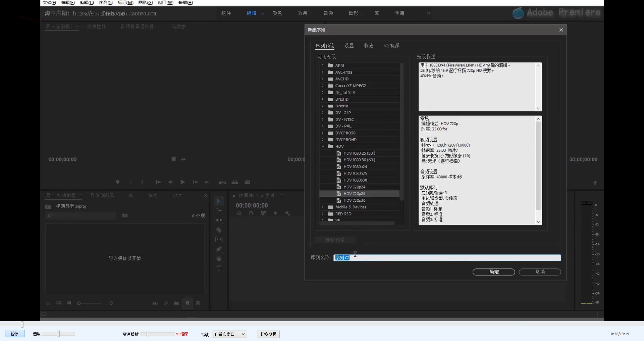Screen dimensions: 644x341
Task: Click the Insert edit icon
Action: pos(222,182)
